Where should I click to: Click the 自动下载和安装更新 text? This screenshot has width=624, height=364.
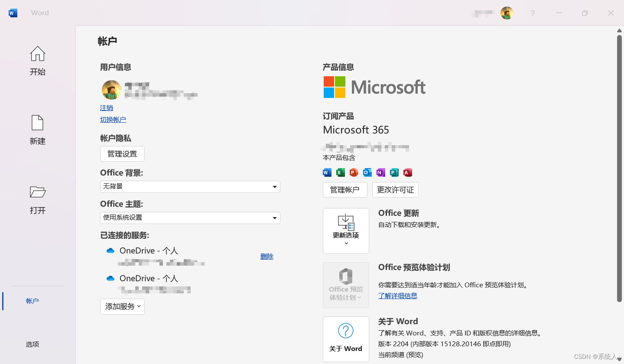click(x=409, y=225)
